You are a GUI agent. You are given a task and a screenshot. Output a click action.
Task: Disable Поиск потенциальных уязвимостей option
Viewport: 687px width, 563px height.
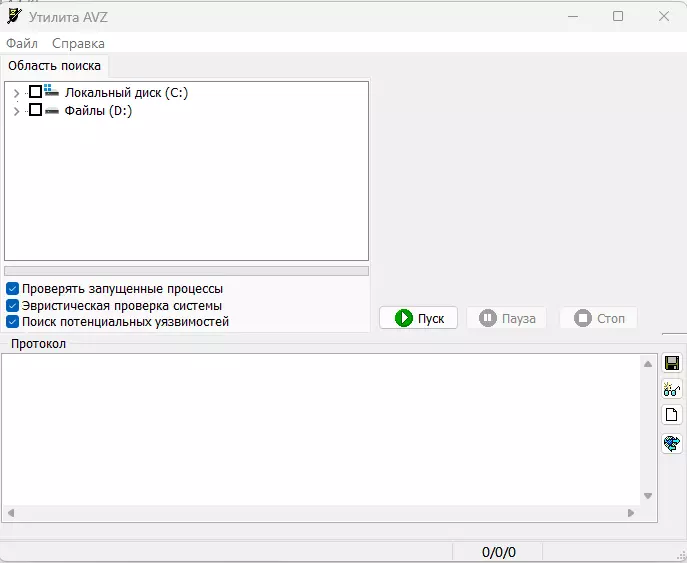tap(13, 322)
